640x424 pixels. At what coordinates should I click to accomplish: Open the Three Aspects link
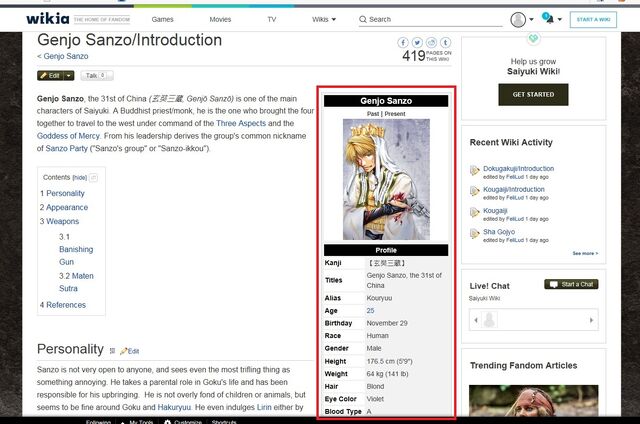[241, 123]
